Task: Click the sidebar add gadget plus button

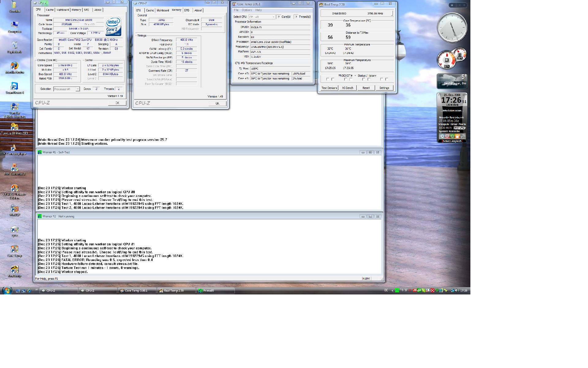Action: point(452,5)
